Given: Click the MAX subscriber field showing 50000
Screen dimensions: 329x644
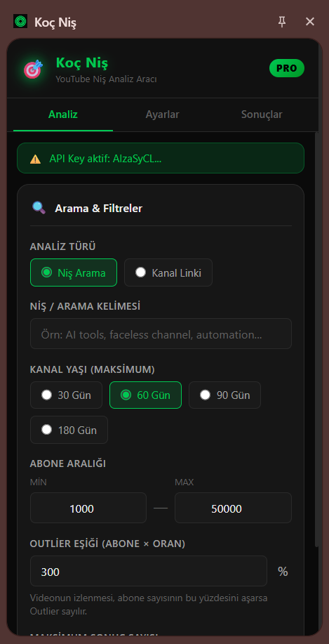Looking at the screenshot, I should (233, 508).
